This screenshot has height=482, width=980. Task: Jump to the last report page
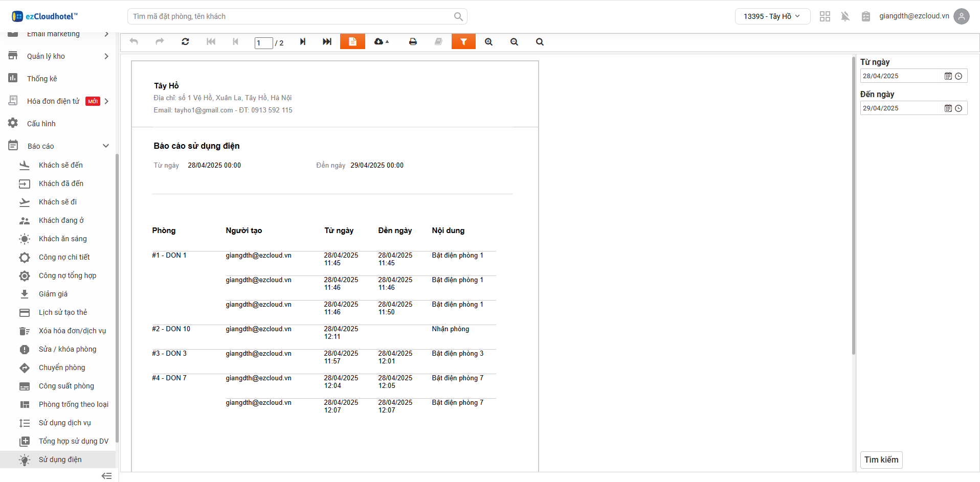pos(327,42)
